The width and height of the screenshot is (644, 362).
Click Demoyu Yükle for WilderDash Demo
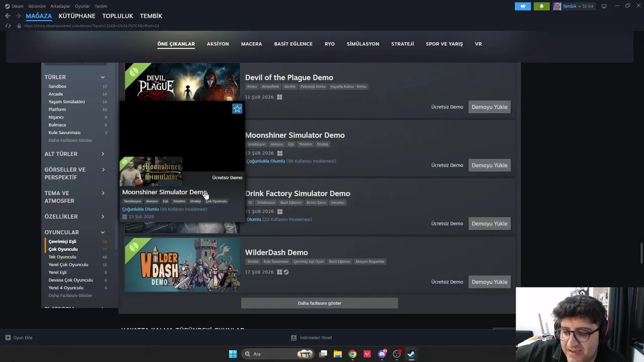point(490,282)
